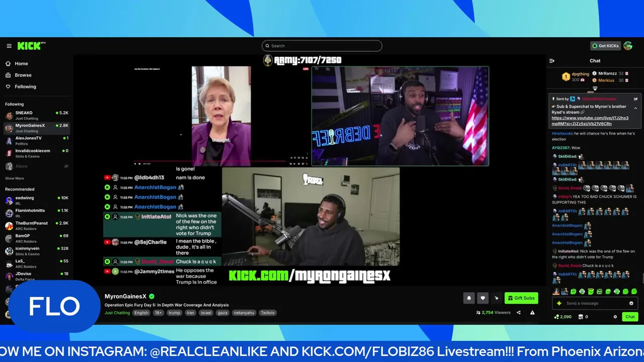This screenshot has width=644, height=362.
Task: Select first emote in chat quick-emote row
Action: [556, 292]
